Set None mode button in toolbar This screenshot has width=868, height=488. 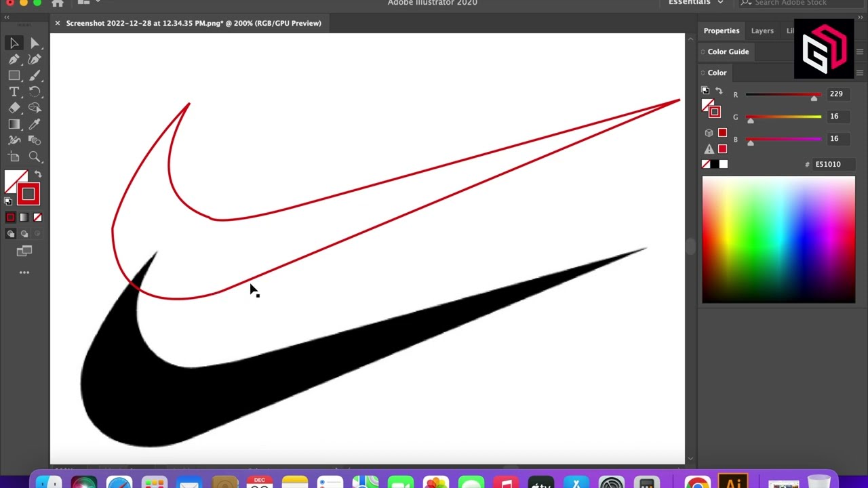tap(37, 218)
